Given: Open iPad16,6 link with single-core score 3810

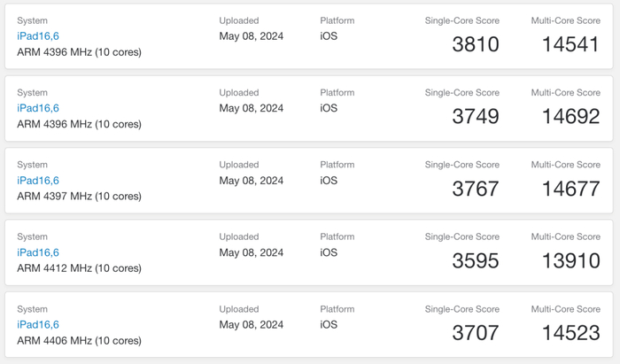Looking at the screenshot, I should pyautogui.click(x=38, y=36).
